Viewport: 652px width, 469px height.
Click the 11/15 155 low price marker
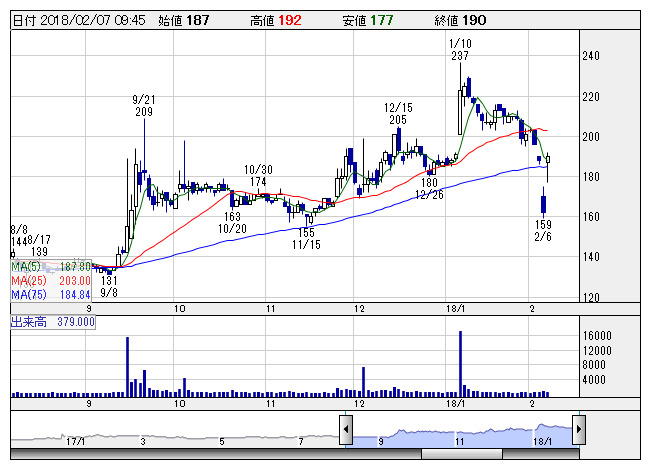[x=305, y=238]
